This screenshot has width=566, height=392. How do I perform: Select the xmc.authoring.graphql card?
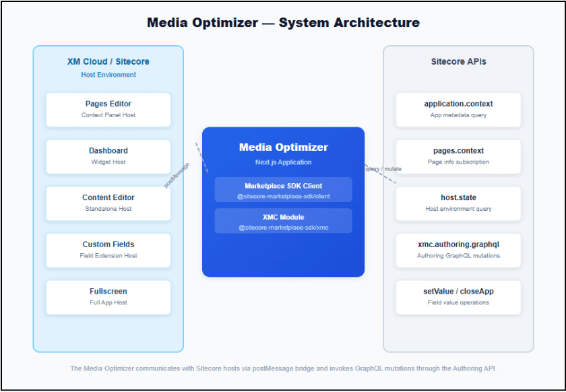pos(458,251)
